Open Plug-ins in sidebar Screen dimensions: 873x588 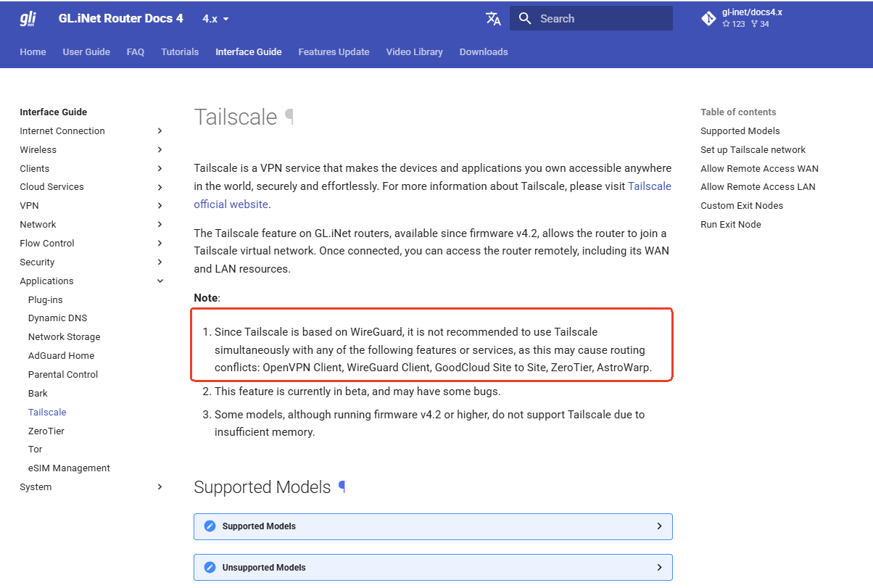coord(46,300)
